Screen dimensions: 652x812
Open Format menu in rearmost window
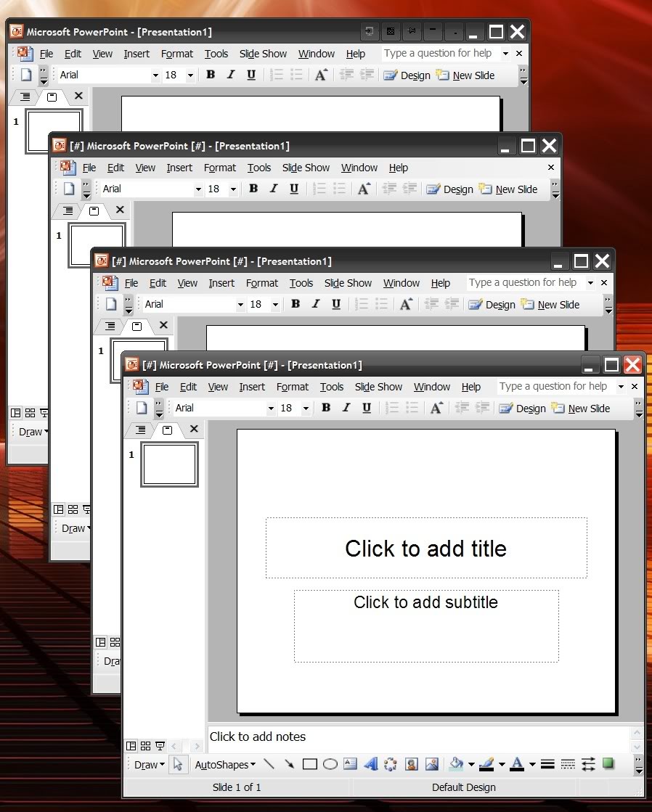point(176,54)
